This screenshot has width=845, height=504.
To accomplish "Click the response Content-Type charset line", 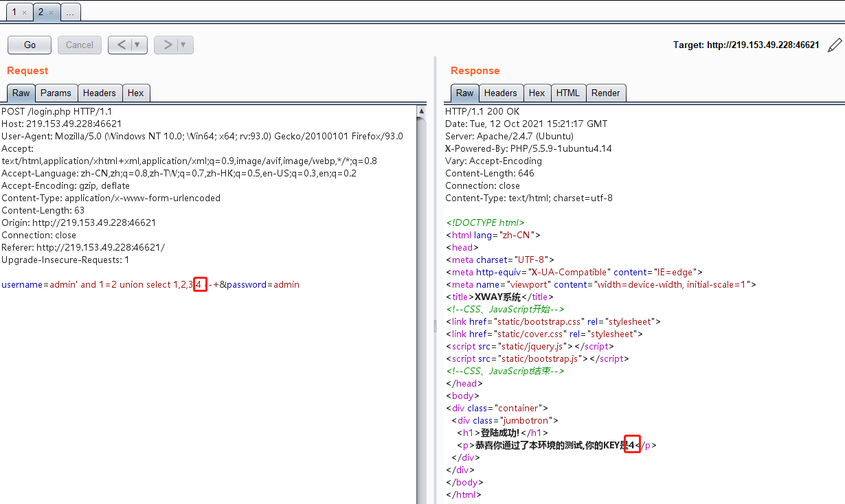I will pos(529,198).
